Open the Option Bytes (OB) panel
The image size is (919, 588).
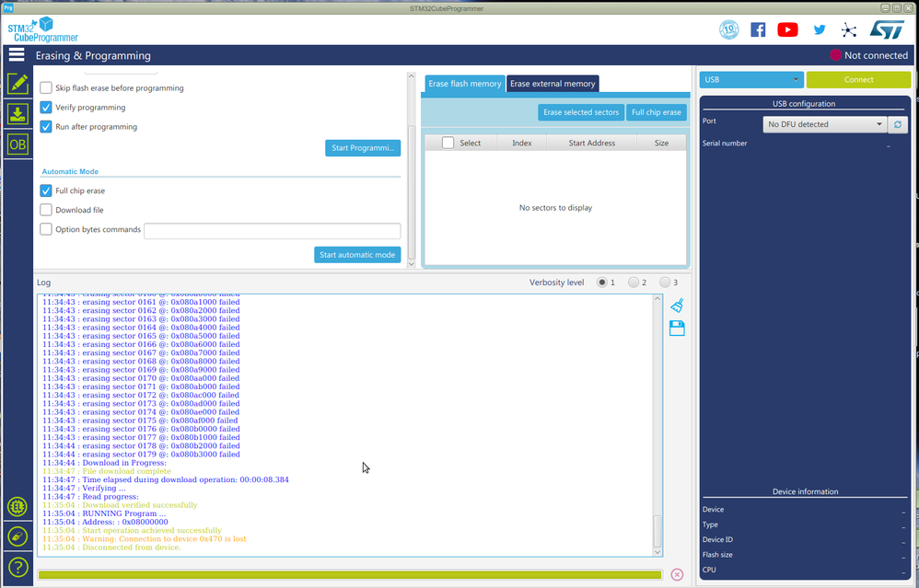(17, 144)
